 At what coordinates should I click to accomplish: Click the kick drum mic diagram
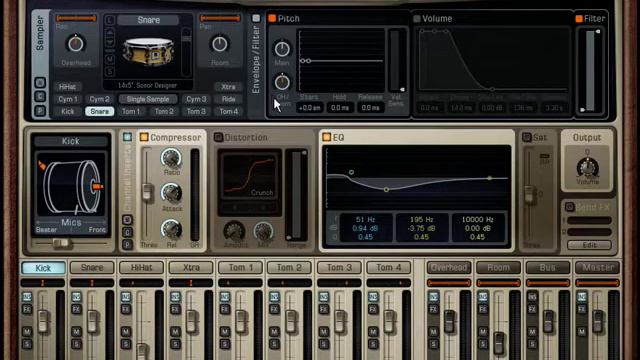coord(71,186)
